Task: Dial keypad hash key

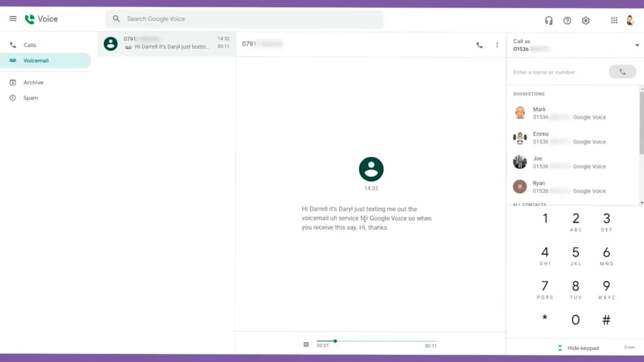Action: [x=607, y=320]
